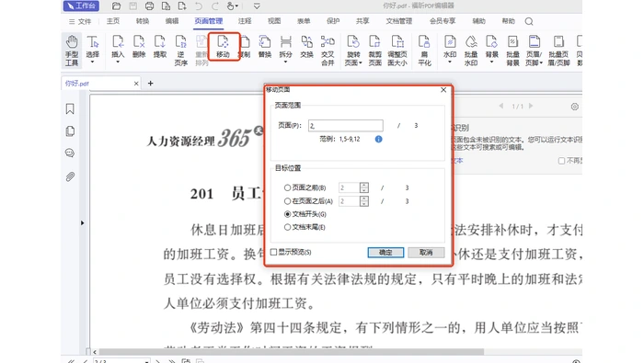The image size is (644, 363).
Task: Click the 页面(P) range input field
Action: pyautogui.click(x=346, y=126)
